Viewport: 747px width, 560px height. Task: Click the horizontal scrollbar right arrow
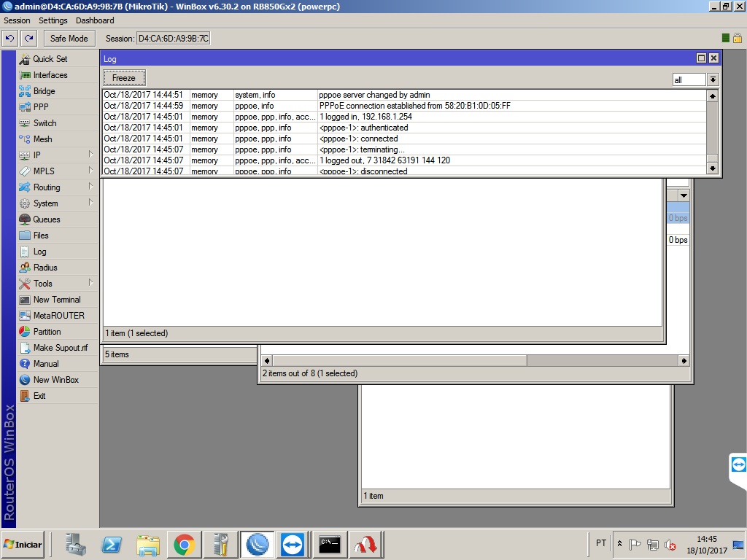pyautogui.click(x=684, y=361)
